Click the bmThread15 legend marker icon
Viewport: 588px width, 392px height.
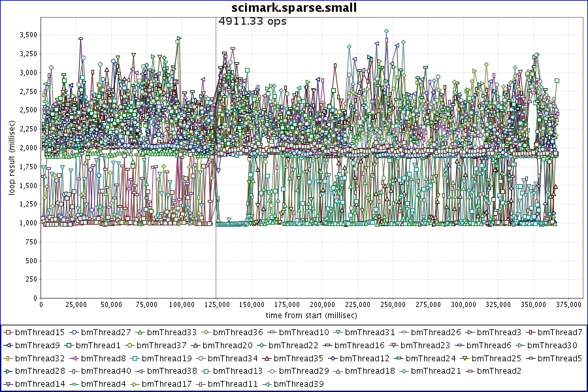coord(9,333)
